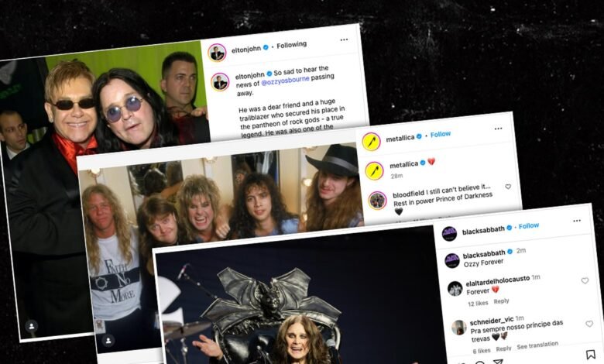Click See translation under schneider_vic comment
This screenshot has height=364, width=604.
(x=537, y=345)
